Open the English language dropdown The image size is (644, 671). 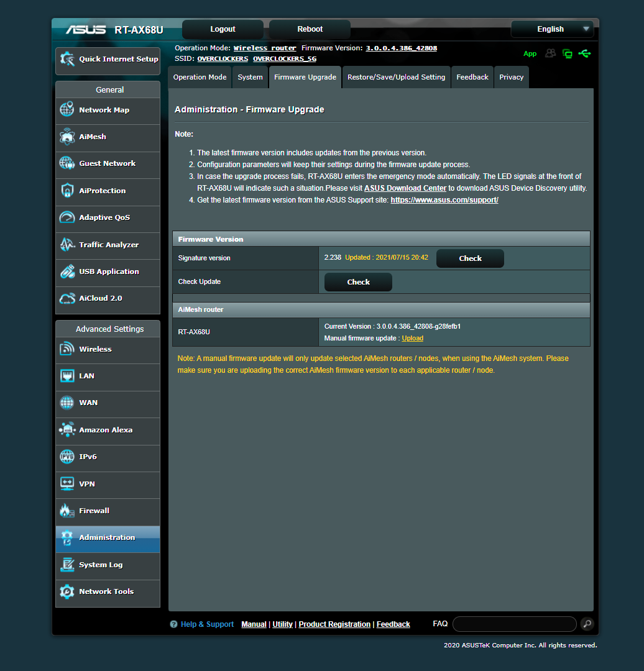(553, 29)
